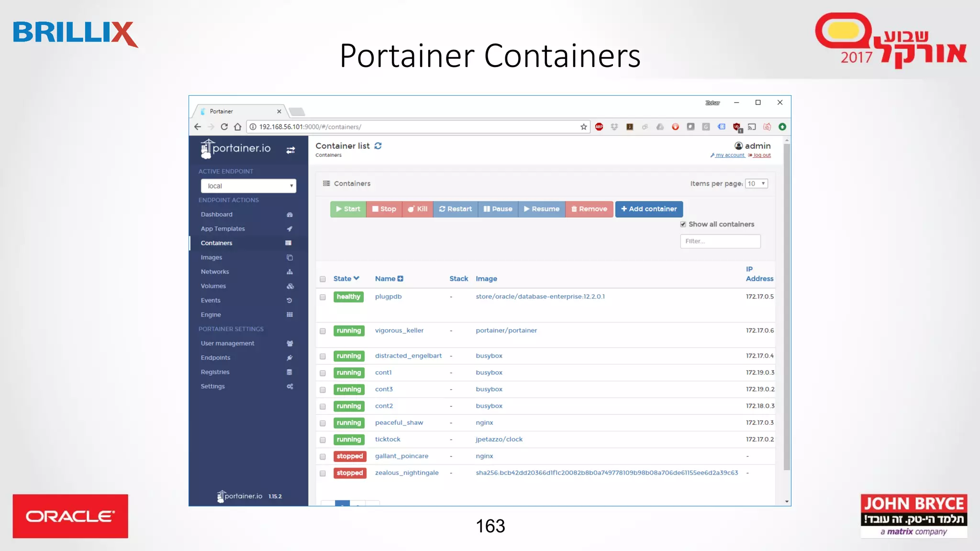
Task: Check the cont1 container checkbox
Action: (323, 374)
